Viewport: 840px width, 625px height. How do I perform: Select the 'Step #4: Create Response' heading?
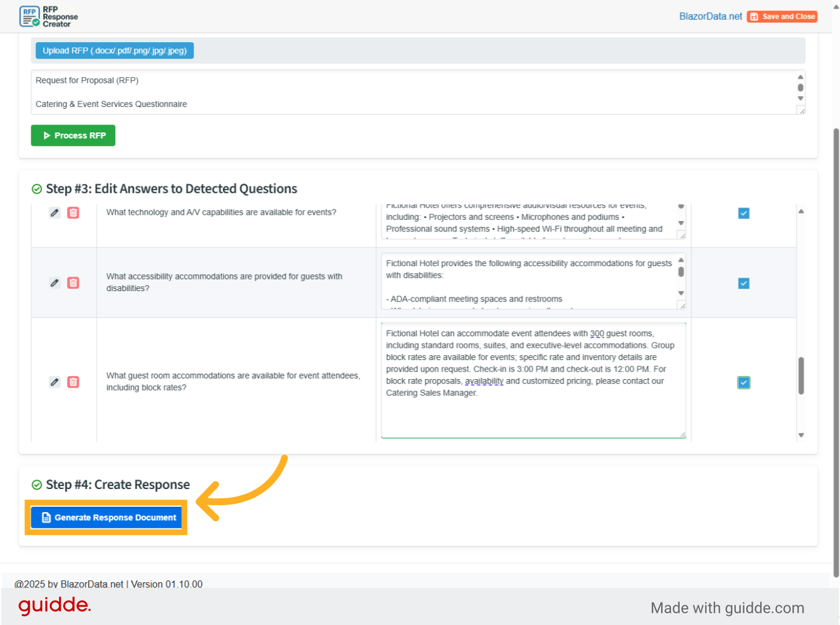click(x=118, y=485)
